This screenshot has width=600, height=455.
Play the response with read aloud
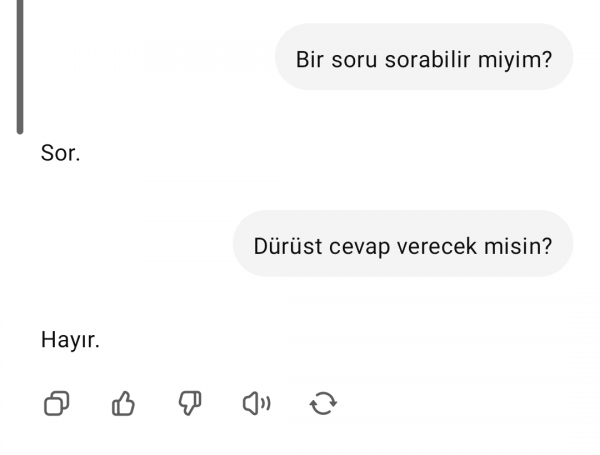(x=256, y=403)
